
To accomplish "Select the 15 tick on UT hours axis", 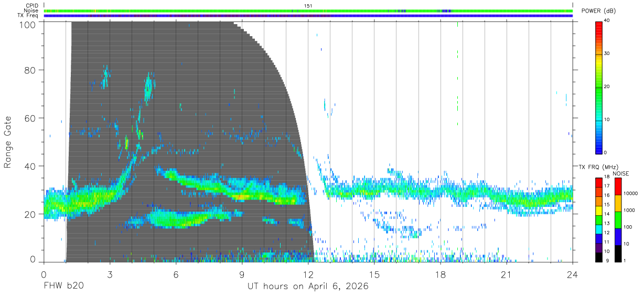I will point(374,275).
